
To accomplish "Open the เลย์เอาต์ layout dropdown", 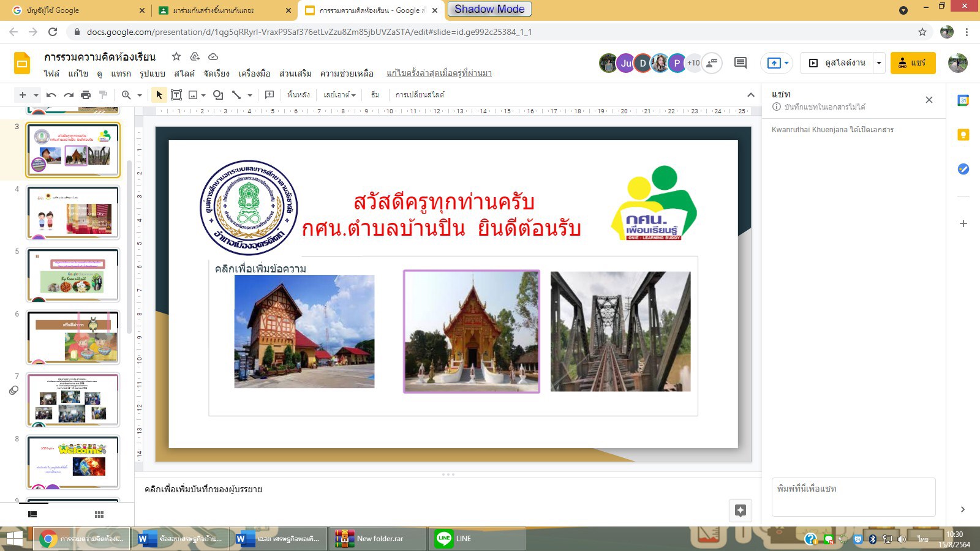I will [x=339, y=95].
